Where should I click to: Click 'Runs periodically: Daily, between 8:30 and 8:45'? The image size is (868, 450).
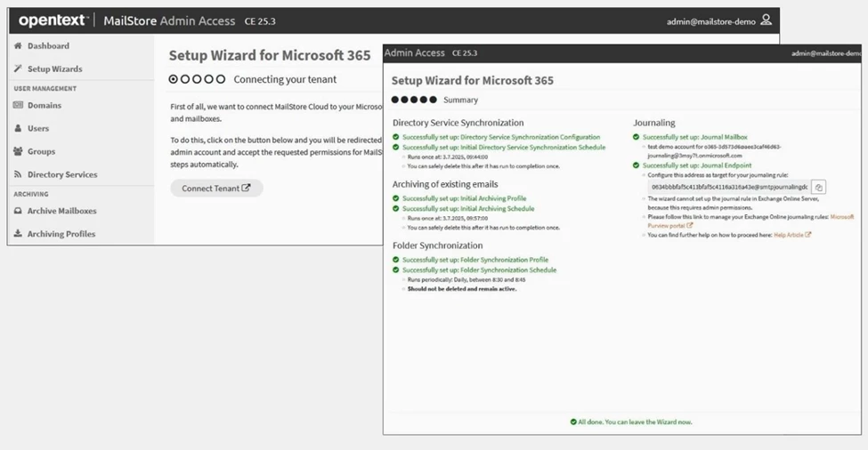466,280
